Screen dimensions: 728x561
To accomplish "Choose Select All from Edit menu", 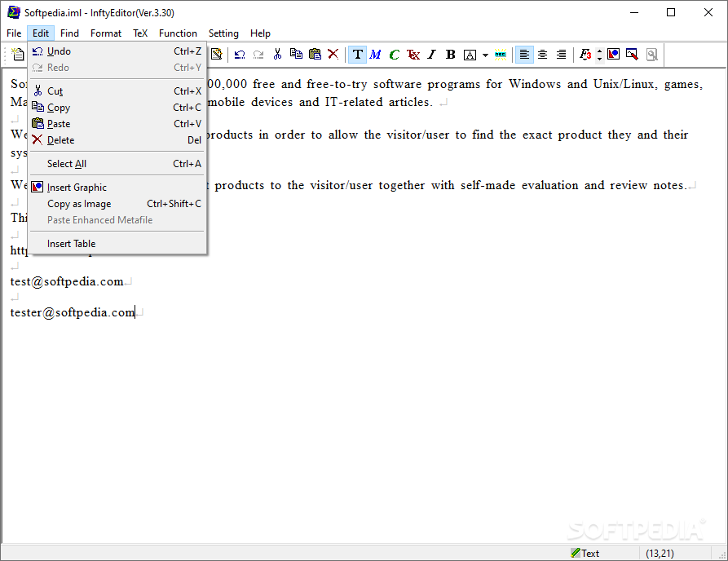I will 117,163.
